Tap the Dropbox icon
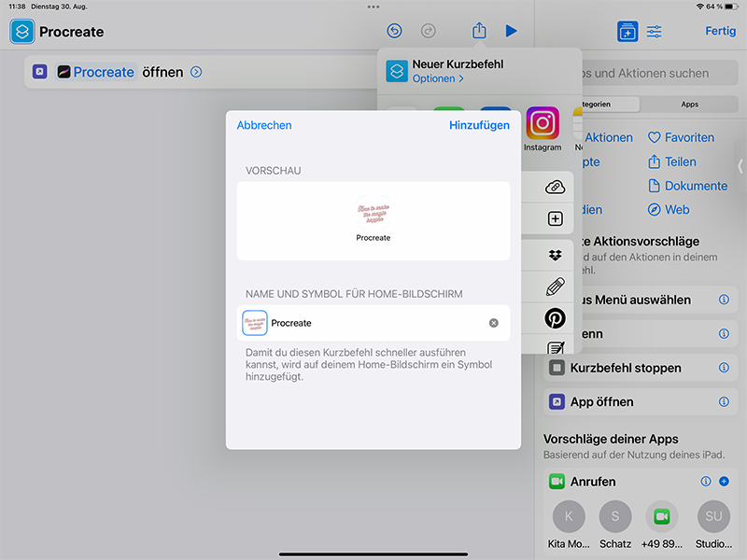The height and width of the screenshot is (560, 747). click(x=555, y=256)
